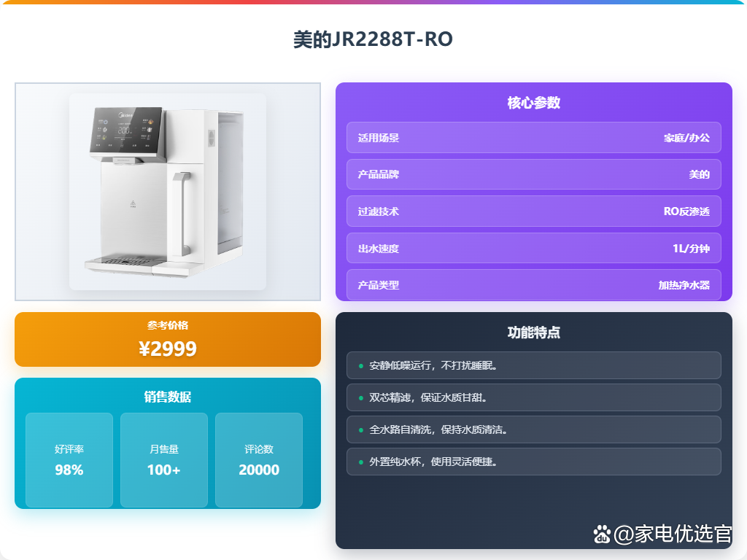Click the 参考价格 ¥2999 price card

pyautogui.click(x=168, y=340)
